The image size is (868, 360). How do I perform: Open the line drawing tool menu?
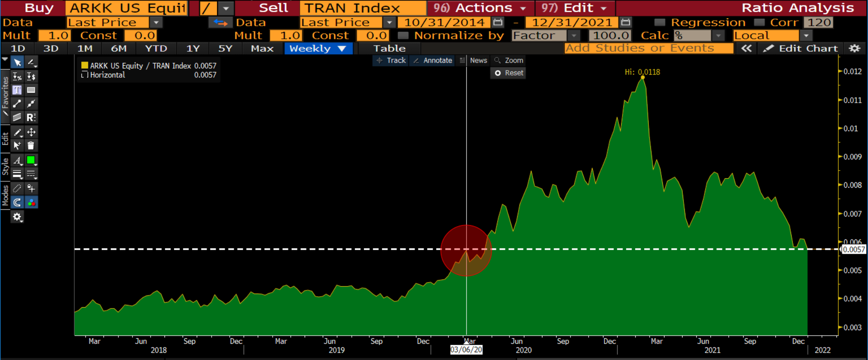click(31, 62)
